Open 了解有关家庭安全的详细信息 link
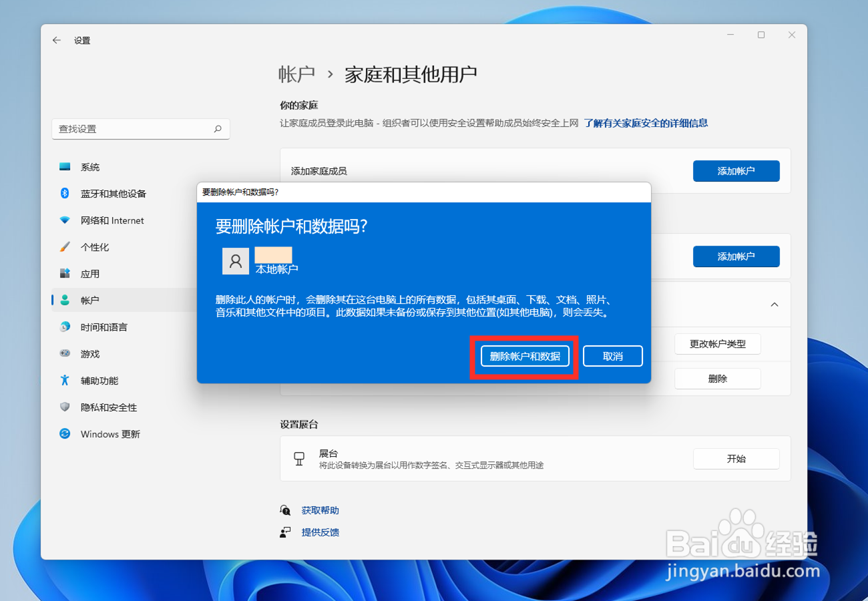 pyautogui.click(x=646, y=123)
